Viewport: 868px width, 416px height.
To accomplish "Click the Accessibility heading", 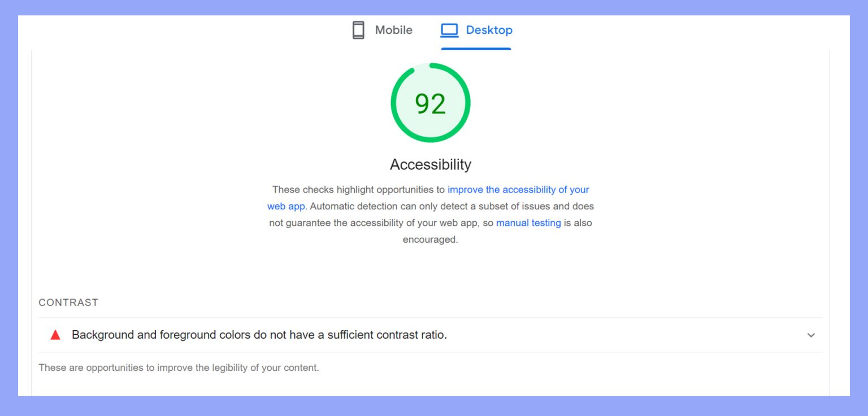I will click(x=431, y=164).
